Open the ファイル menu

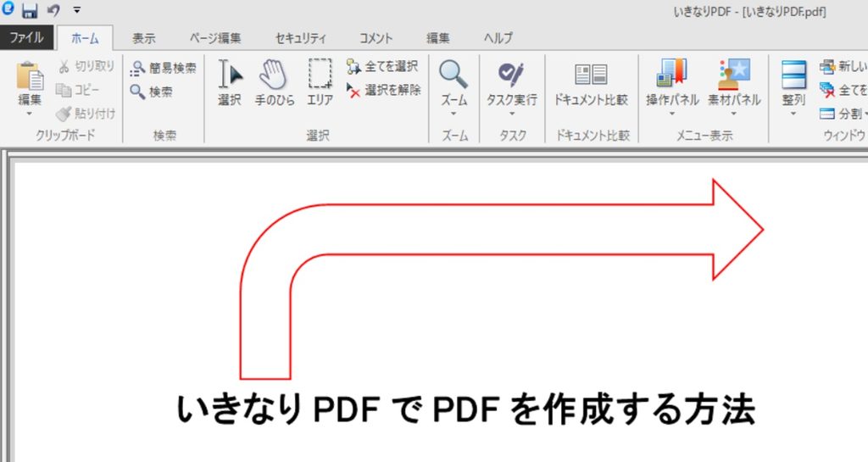[x=26, y=37]
